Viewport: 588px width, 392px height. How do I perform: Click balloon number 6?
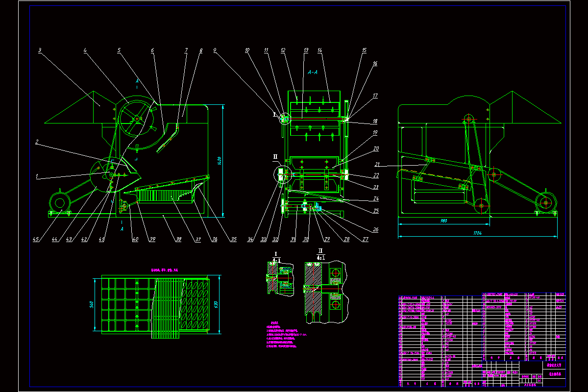click(x=152, y=49)
